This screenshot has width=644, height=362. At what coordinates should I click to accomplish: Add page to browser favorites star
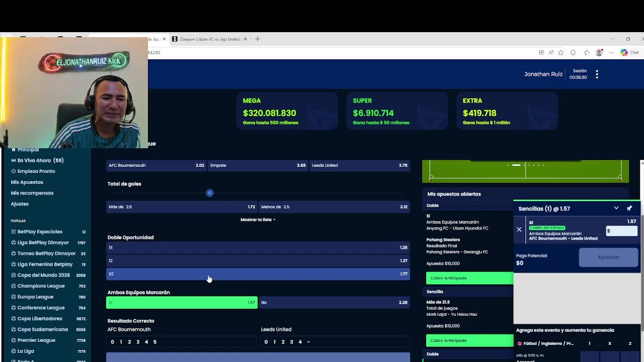click(x=561, y=52)
